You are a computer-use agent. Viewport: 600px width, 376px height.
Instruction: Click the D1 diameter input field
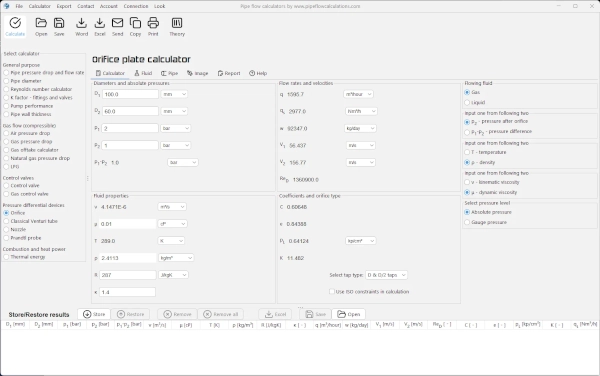tap(130, 94)
